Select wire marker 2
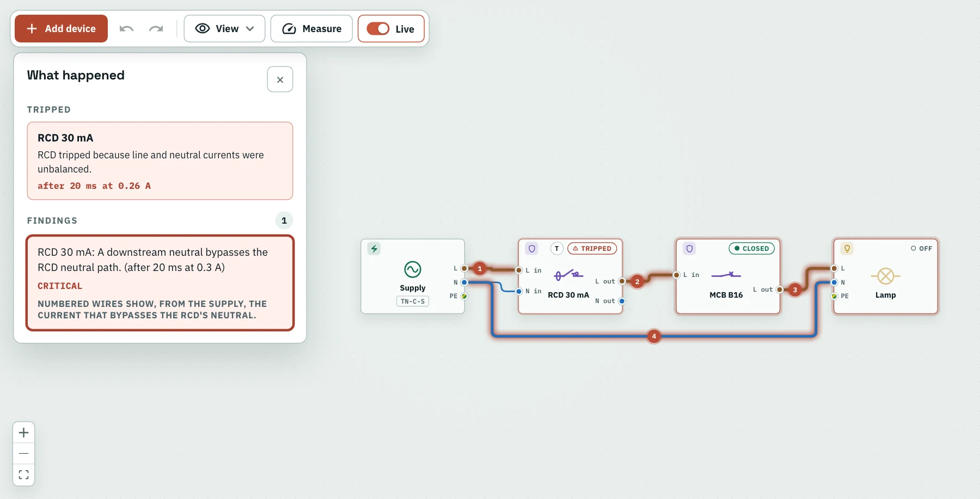This screenshot has height=499, width=980. [x=637, y=281]
